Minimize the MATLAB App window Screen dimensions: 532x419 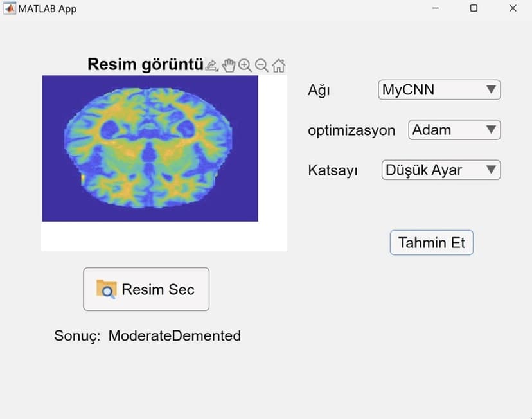tap(436, 8)
